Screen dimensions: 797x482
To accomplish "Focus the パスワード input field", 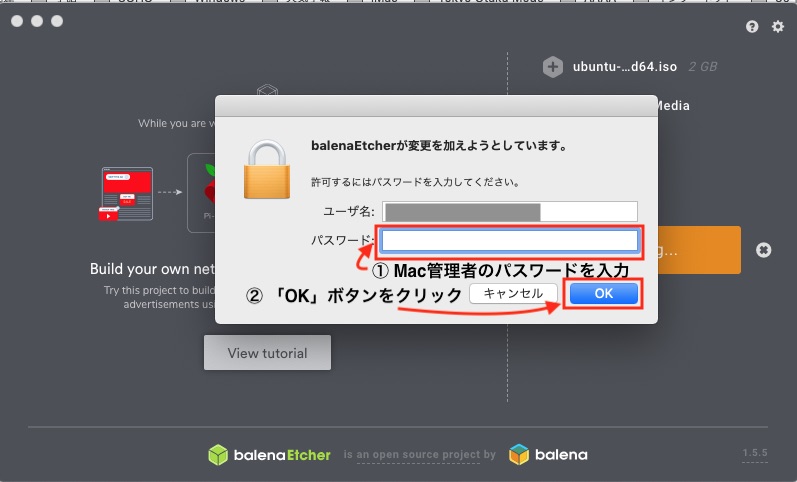I will [x=510, y=240].
